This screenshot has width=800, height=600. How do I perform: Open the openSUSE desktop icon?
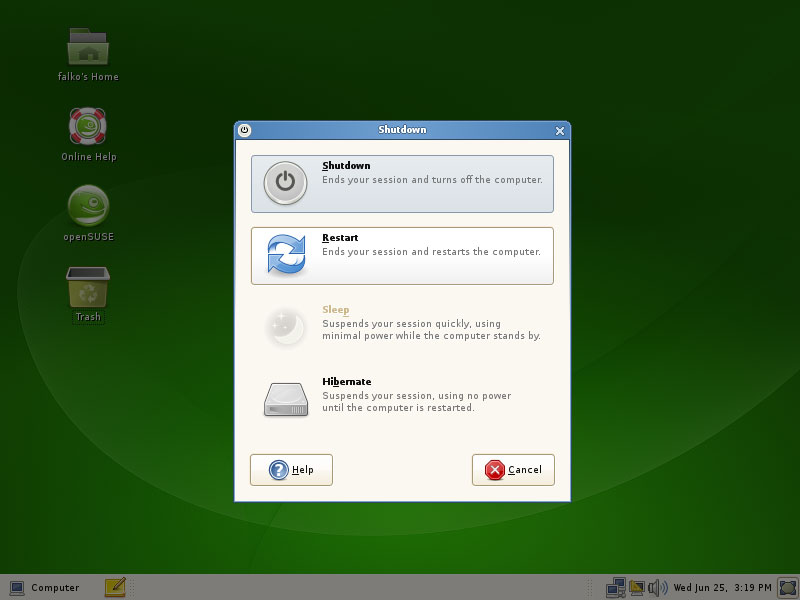coord(88,213)
